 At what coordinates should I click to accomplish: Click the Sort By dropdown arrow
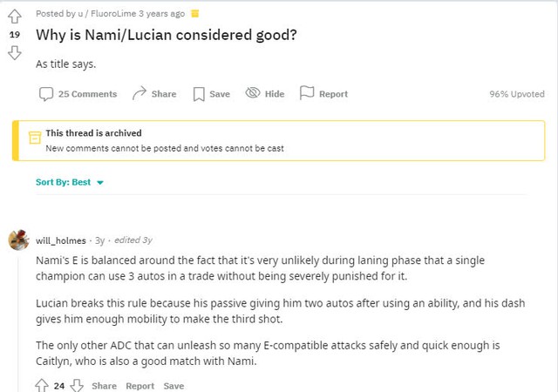point(100,183)
